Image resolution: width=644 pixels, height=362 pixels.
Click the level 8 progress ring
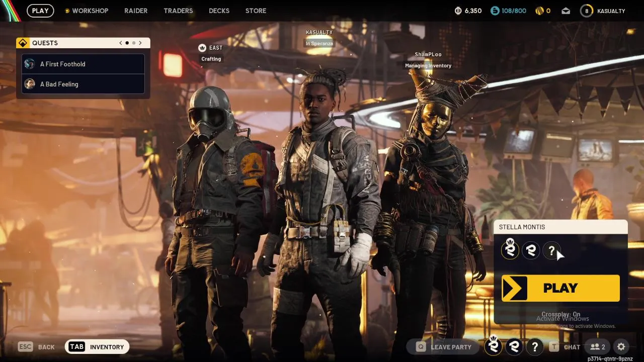click(587, 11)
